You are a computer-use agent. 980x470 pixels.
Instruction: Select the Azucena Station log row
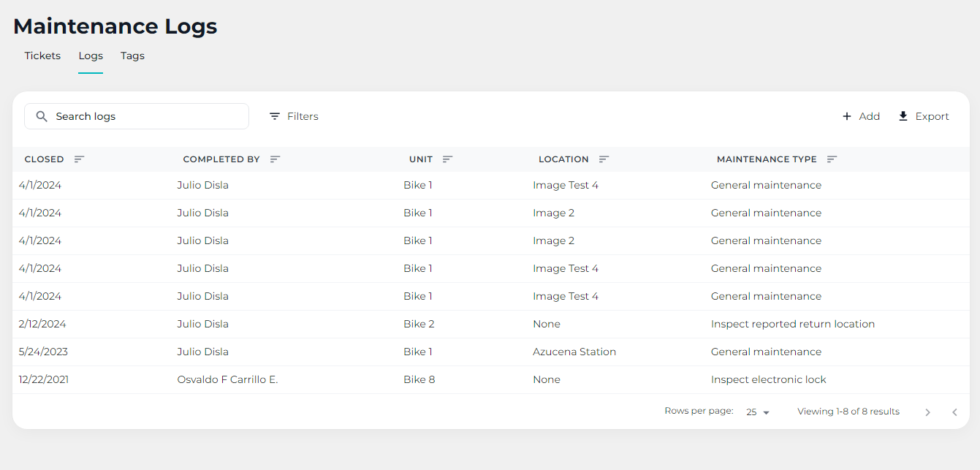(x=574, y=352)
